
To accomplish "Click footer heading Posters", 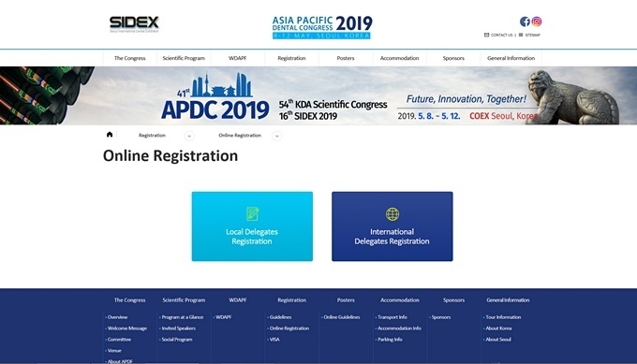I will point(346,300).
